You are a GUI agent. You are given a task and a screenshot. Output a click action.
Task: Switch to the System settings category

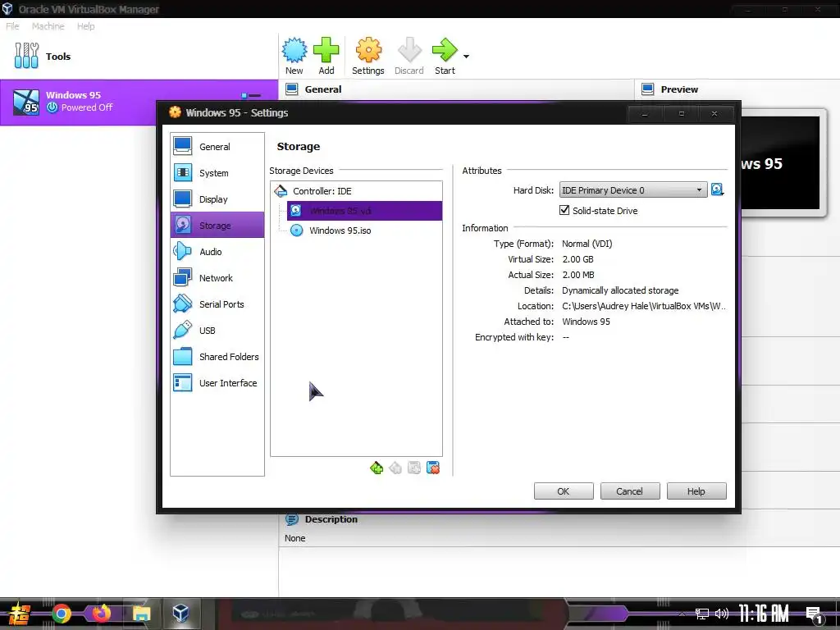point(217,173)
